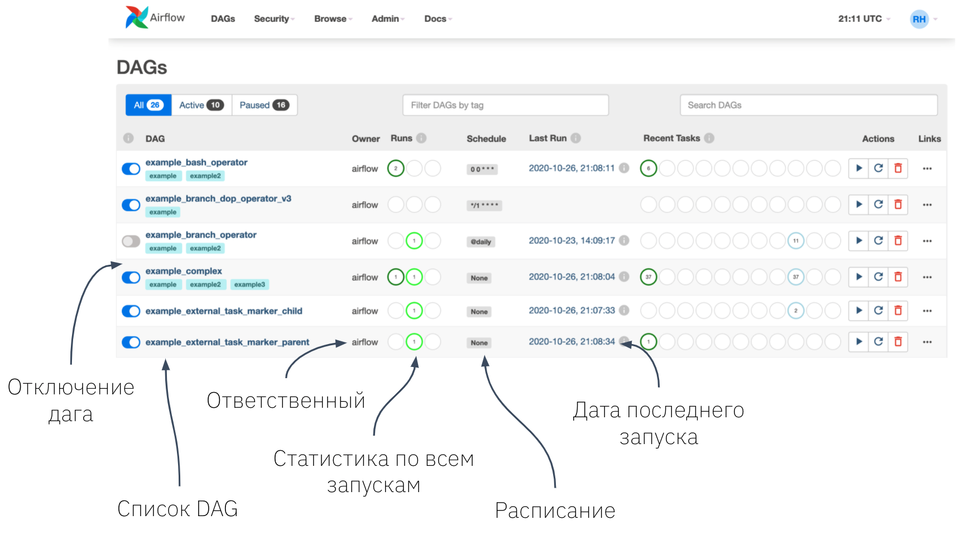Viewport: 980px width, 534px height.
Task: Refresh the example_branch_operator DAG
Action: click(878, 241)
